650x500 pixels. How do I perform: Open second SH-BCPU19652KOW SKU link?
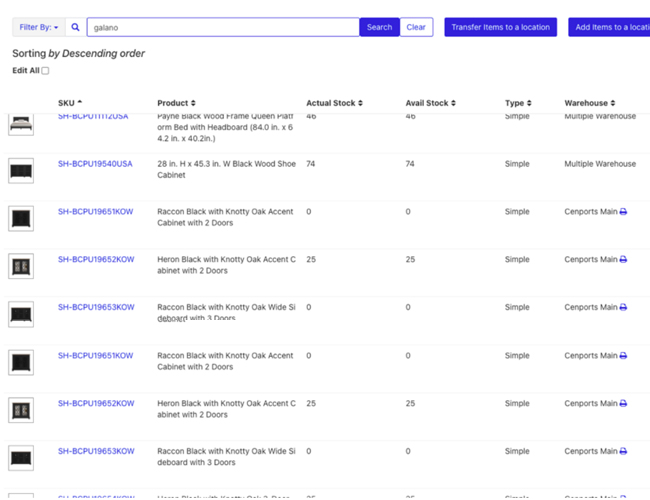[96, 403]
